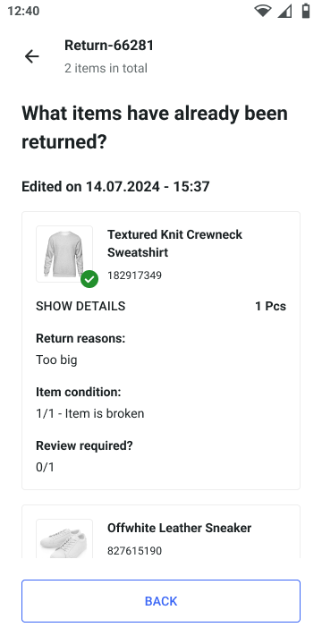Open the sweatshirt product thumbnail
The height and width of the screenshot is (644, 322).
coord(64,254)
